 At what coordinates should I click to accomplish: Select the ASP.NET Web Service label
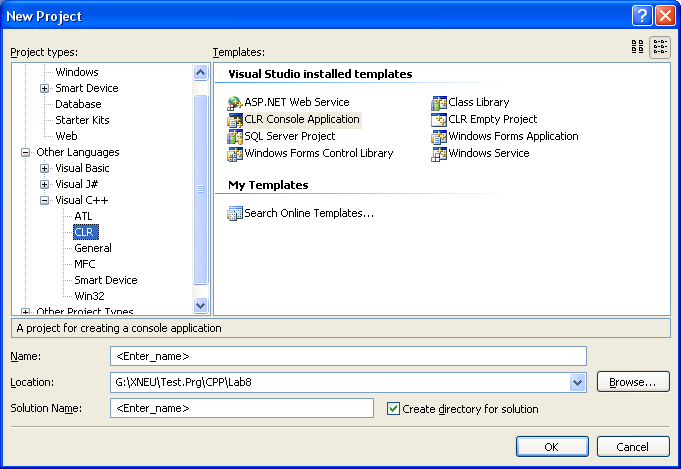pyautogui.click(x=297, y=102)
